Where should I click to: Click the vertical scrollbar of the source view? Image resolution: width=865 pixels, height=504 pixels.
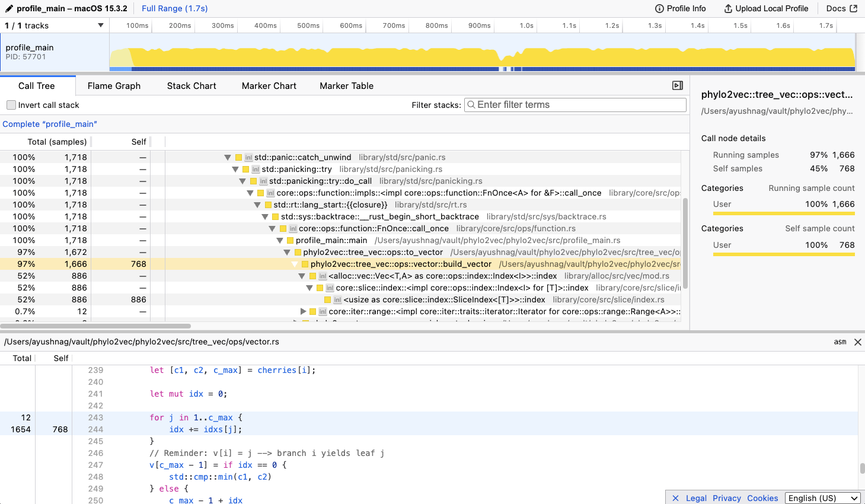tap(862, 468)
